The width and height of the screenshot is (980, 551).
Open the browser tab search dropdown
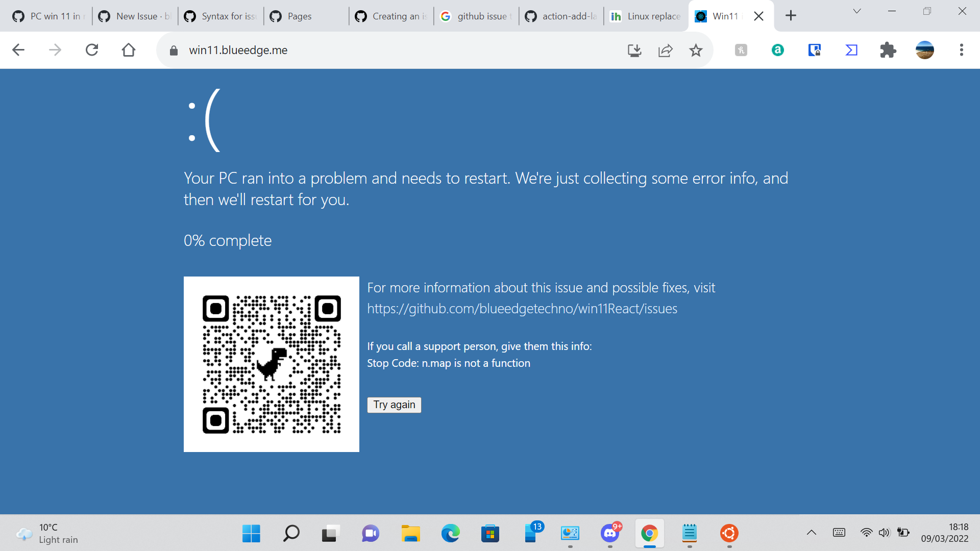coord(856,11)
